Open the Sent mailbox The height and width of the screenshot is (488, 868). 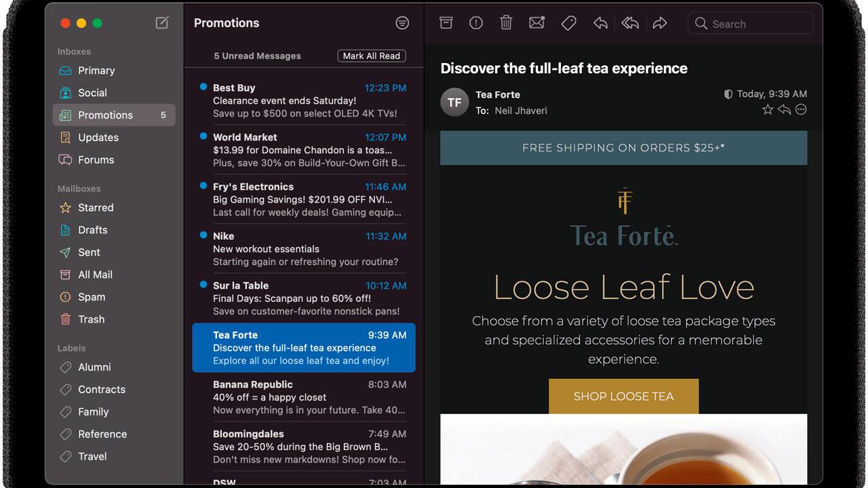[114, 252]
